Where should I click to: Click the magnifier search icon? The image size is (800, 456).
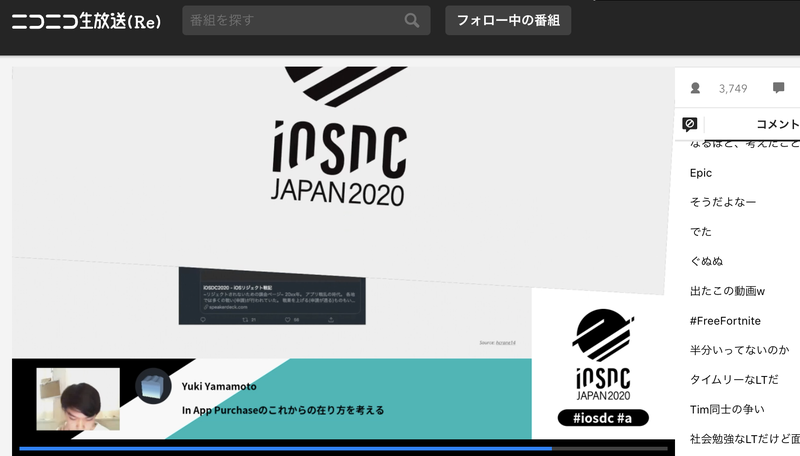click(x=412, y=20)
